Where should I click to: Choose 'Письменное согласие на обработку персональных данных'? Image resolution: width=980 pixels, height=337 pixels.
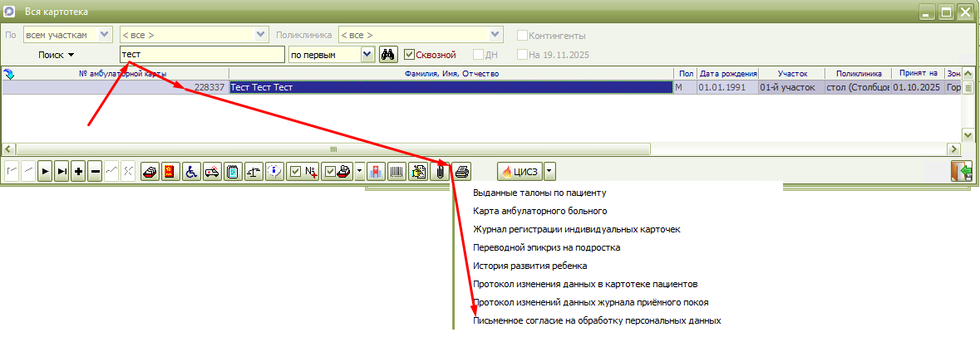pyautogui.click(x=596, y=320)
